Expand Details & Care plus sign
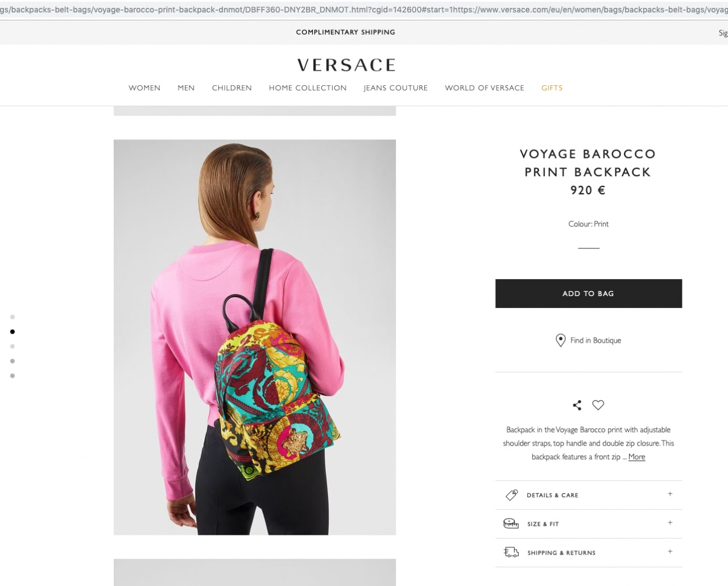Viewport: 728px width, 586px height. coord(670,494)
